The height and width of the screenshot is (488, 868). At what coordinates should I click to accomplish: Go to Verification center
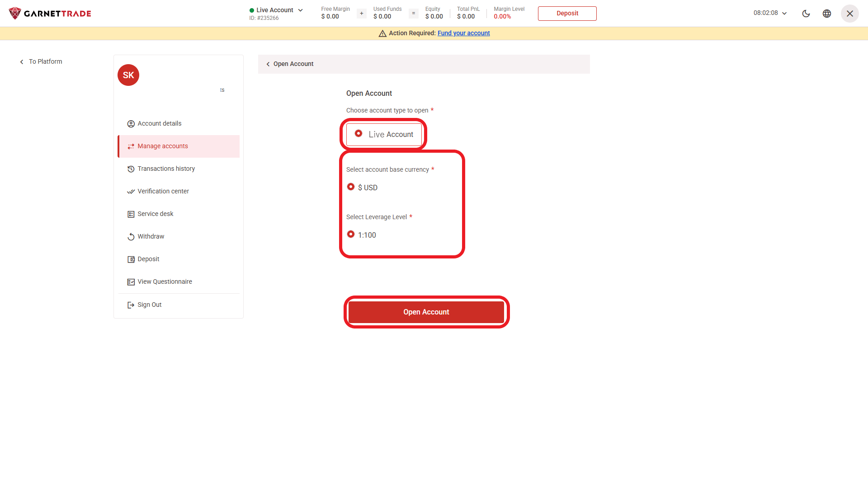click(x=179, y=192)
